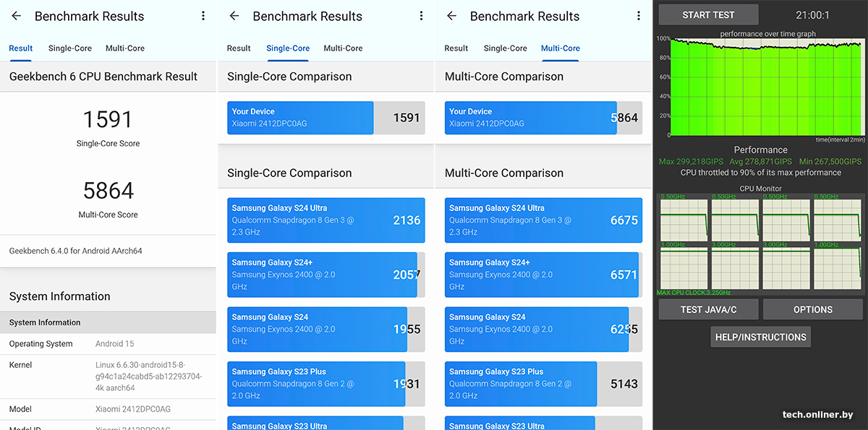Viewport: 868px width, 430px height.
Task: Tap Your Device bar showing 1591
Action: (x=326, y=118)
